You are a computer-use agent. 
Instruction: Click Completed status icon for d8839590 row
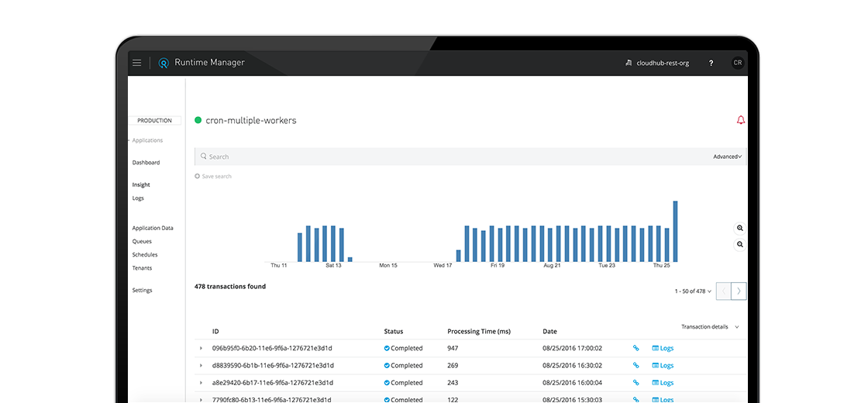387,366
